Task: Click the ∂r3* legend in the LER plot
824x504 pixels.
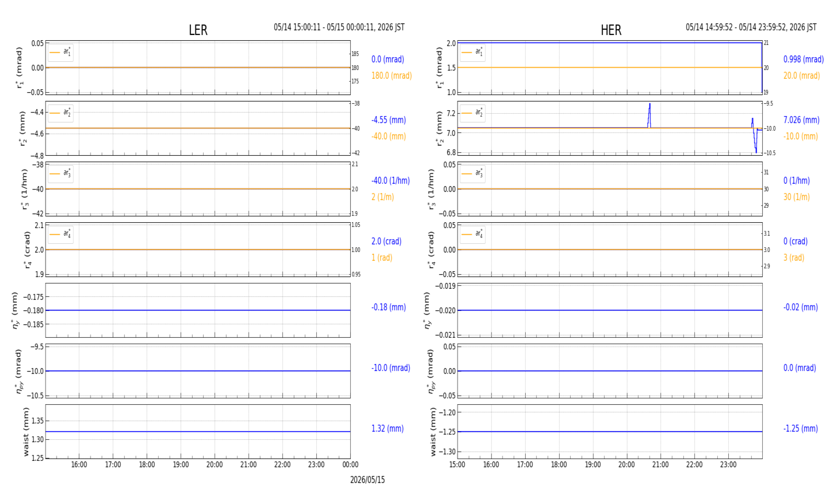Action: 61,174
